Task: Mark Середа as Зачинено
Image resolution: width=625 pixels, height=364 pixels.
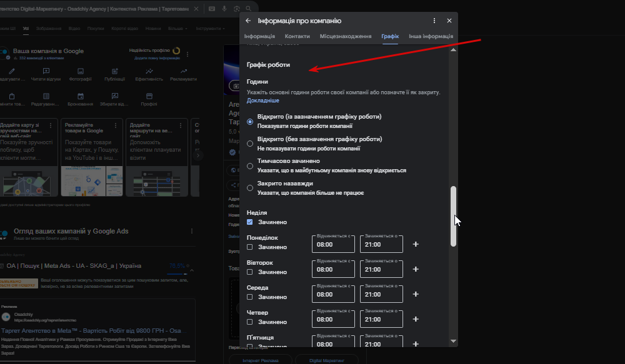Action: click(249, 297)
